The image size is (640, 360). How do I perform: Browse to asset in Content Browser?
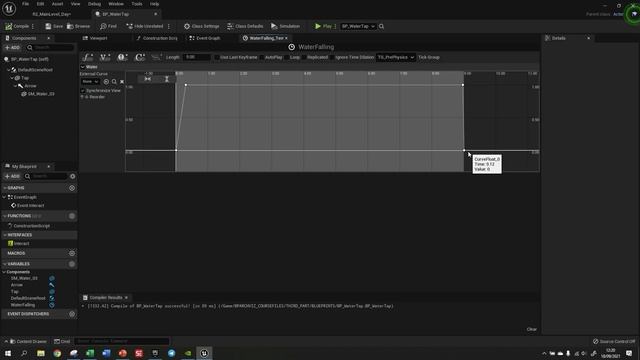tap(78, 26)
